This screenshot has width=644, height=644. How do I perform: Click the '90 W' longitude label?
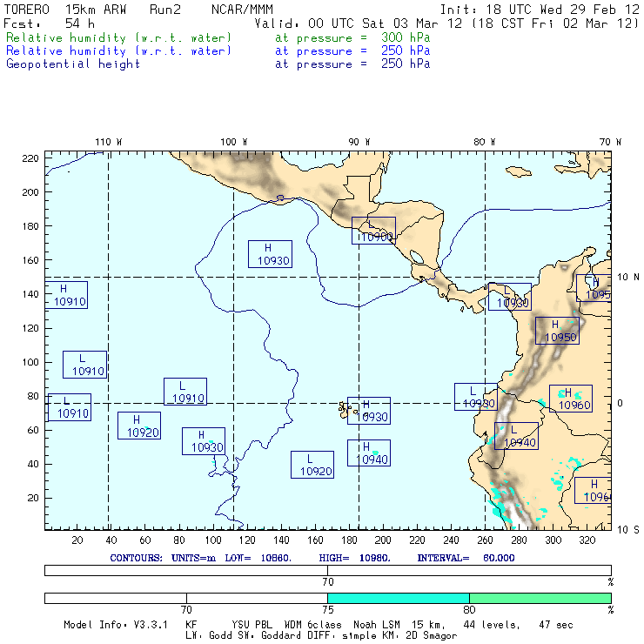click(359, 142)
